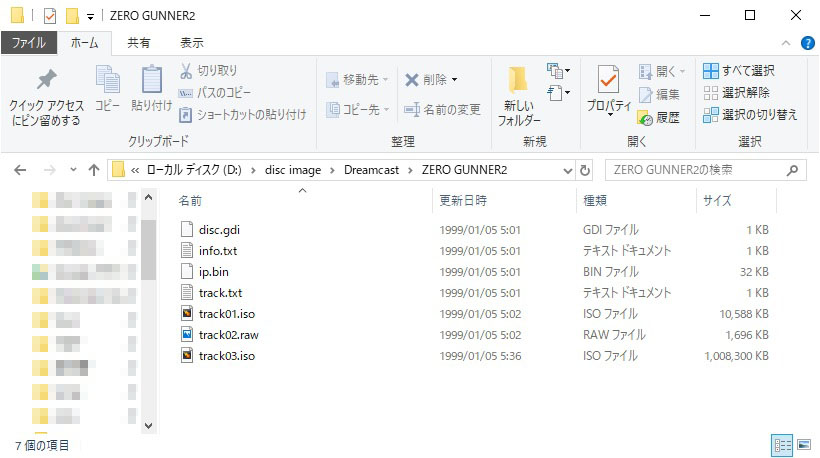Click Dreamcast in the address path
820x458 pixels.
(371, 170)
